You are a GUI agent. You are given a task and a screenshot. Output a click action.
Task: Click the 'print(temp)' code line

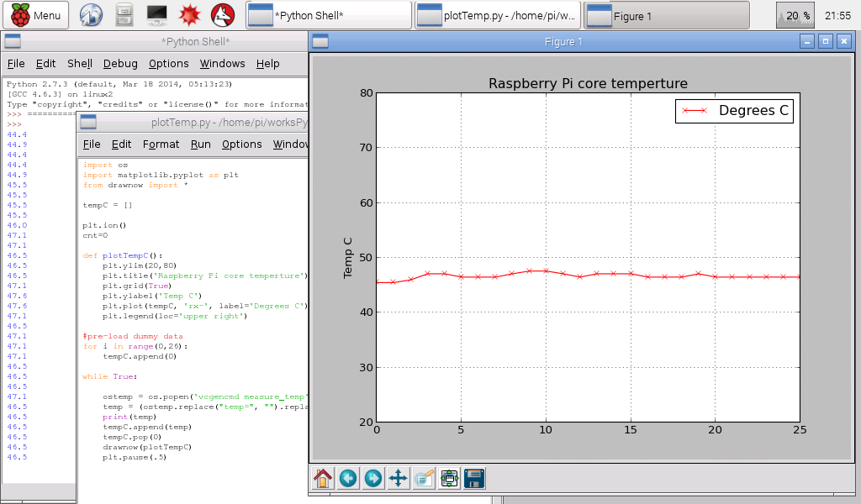[129, 417]
